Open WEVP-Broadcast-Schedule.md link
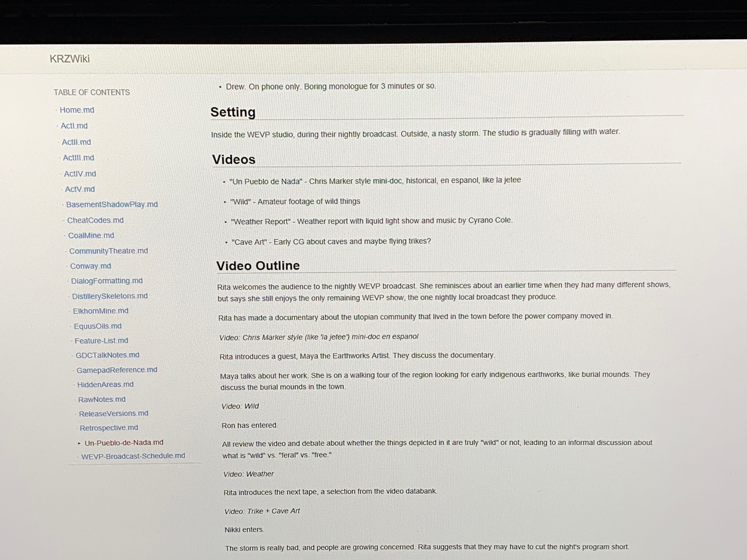 [x=133, y=456]
